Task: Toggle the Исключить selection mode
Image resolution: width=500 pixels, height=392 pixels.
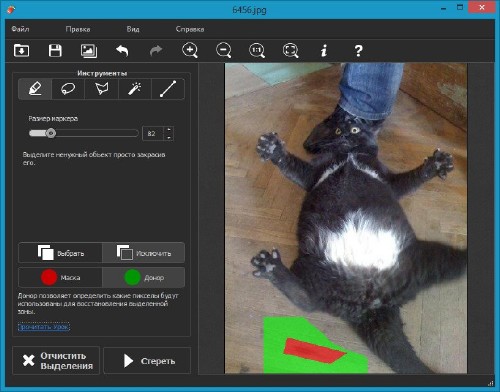Action: (143, 253)
